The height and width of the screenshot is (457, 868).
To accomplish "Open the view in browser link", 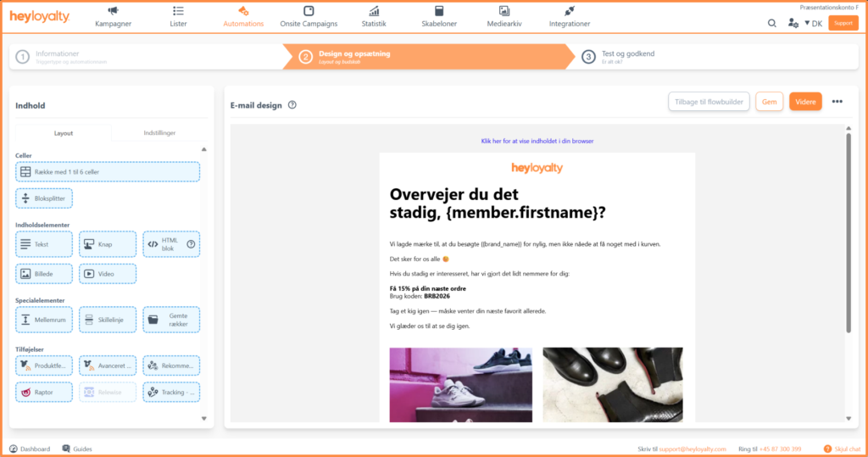I will (x=537, y=142).
